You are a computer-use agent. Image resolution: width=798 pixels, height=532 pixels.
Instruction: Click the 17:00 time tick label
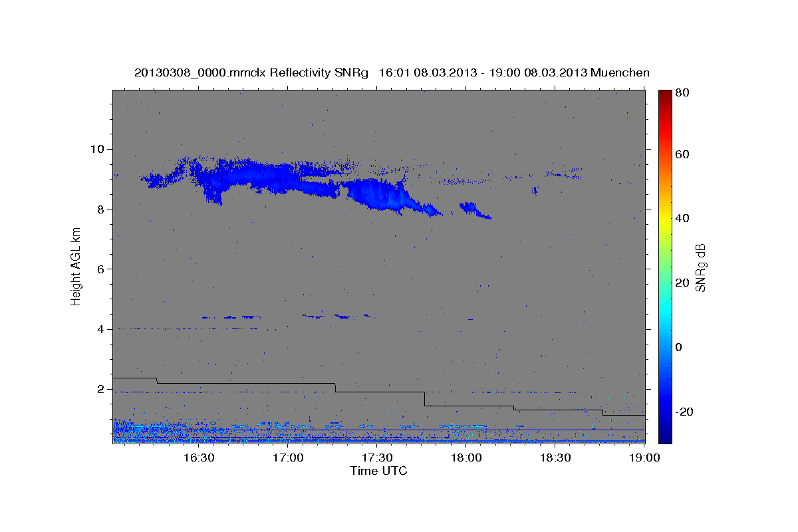(288, 458)
